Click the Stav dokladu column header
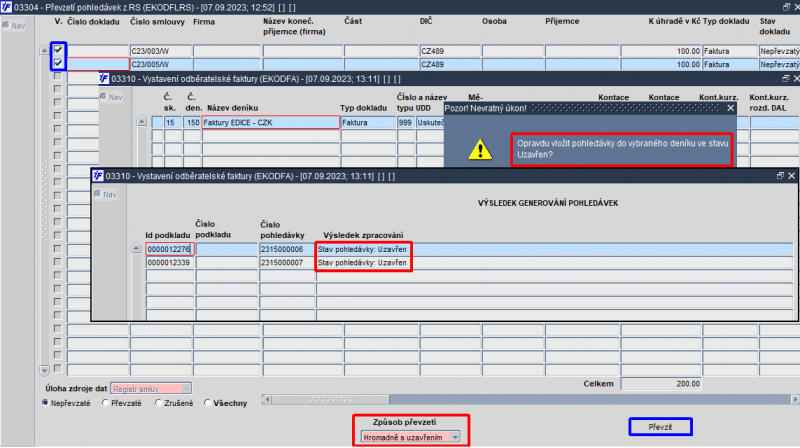The image size is (800, 448). tap(774, 26)
